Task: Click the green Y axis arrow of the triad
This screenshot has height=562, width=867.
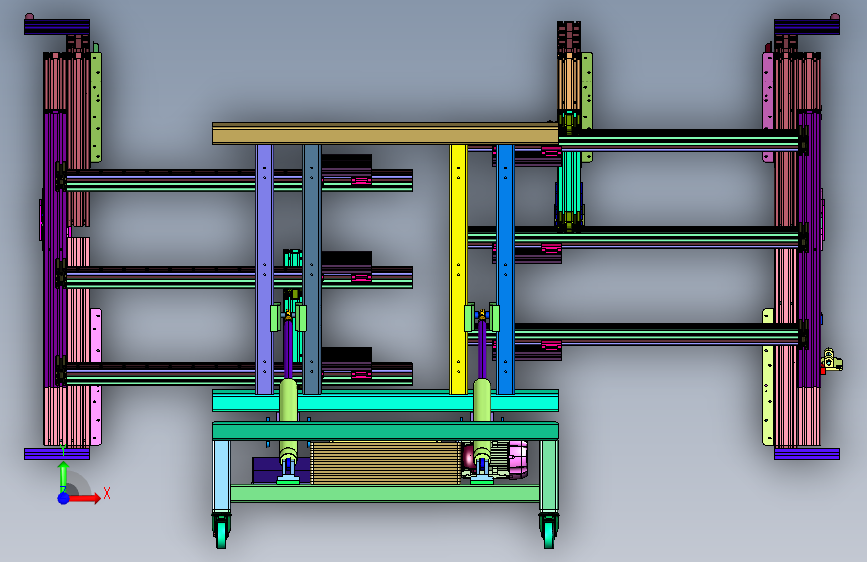Action: click(x=64, y=476)
